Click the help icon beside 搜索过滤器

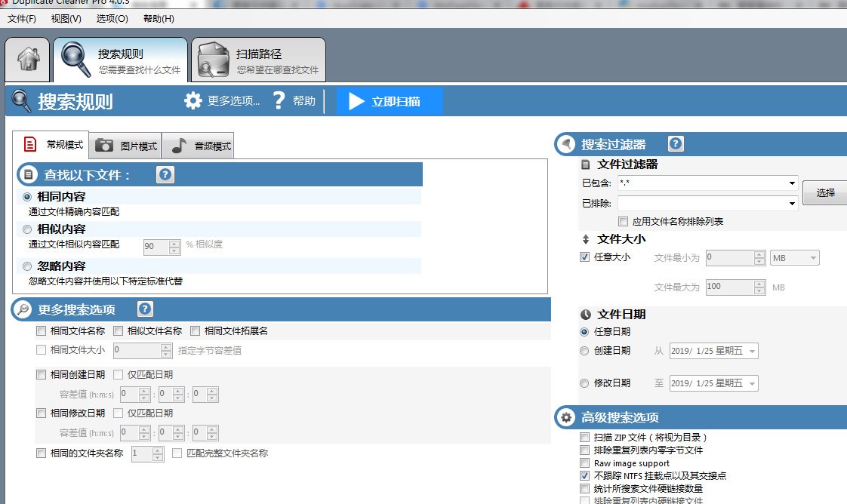tap(676, 143)
